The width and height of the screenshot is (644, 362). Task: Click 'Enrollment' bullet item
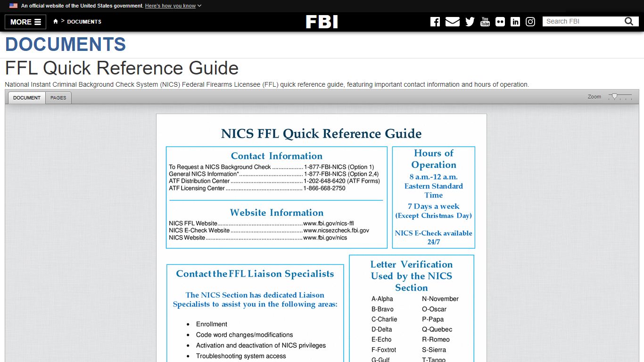(212, 324)
